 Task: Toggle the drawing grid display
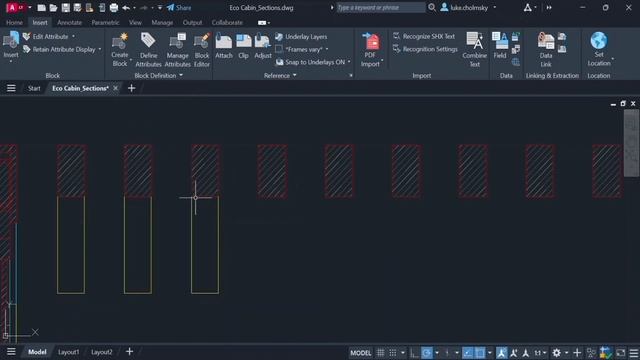(380, 353)
